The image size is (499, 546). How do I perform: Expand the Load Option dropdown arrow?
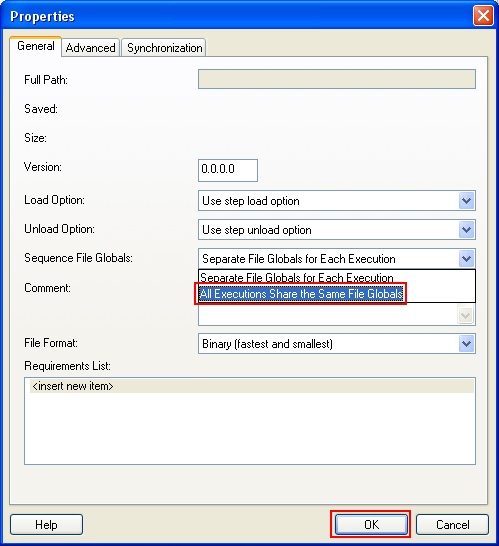tap(466, 201)
